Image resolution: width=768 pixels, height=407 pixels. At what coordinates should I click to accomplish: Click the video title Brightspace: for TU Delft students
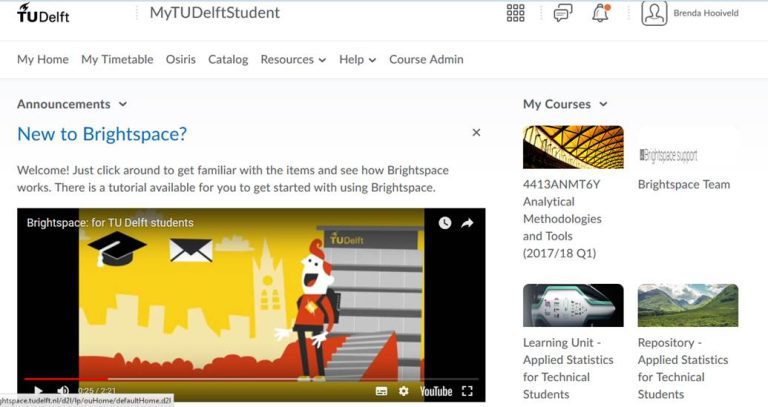(110, 222)
